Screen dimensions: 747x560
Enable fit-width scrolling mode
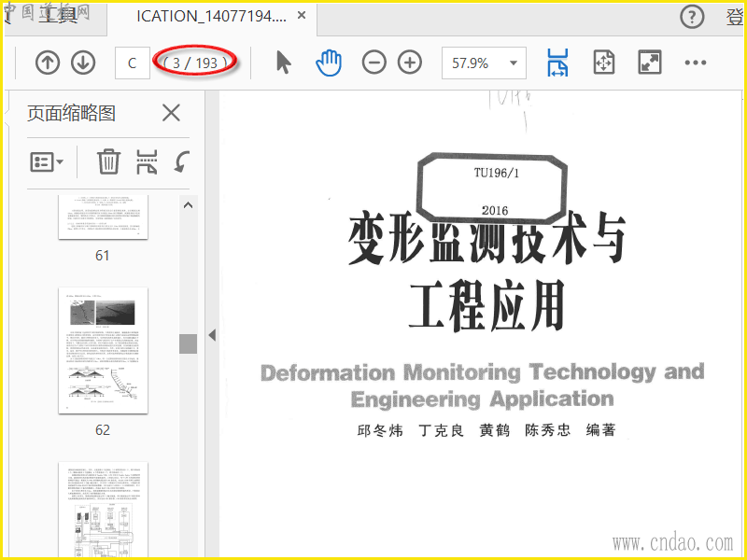click(557, 63)
